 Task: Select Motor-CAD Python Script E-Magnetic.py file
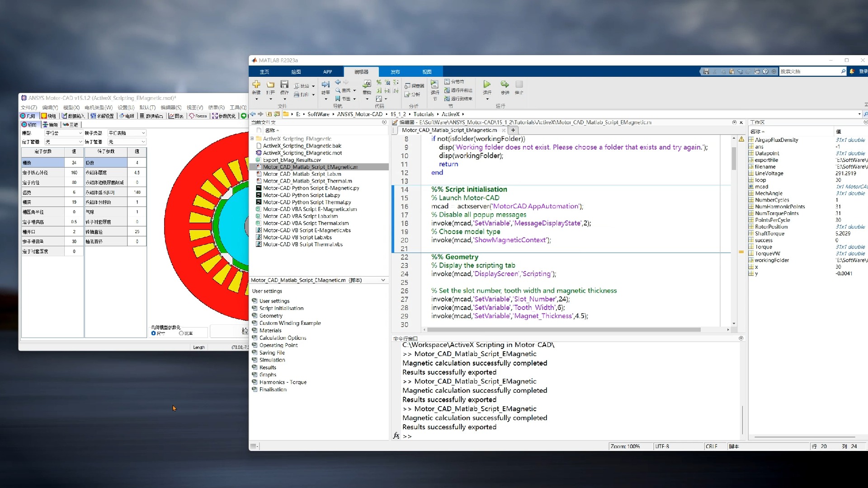tap(311, 188)
